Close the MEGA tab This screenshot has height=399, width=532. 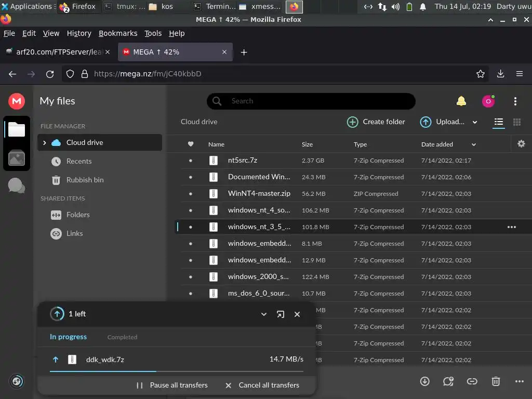pos(224,52)
